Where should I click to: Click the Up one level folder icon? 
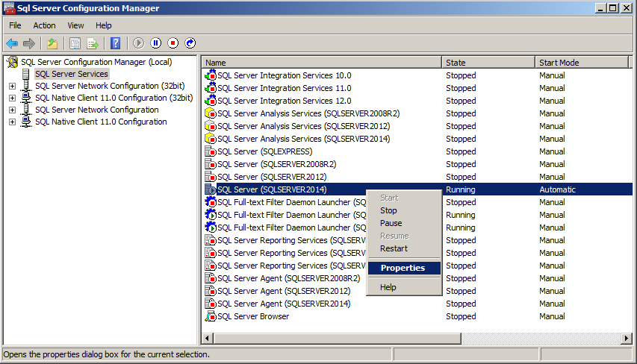(52, 43)
